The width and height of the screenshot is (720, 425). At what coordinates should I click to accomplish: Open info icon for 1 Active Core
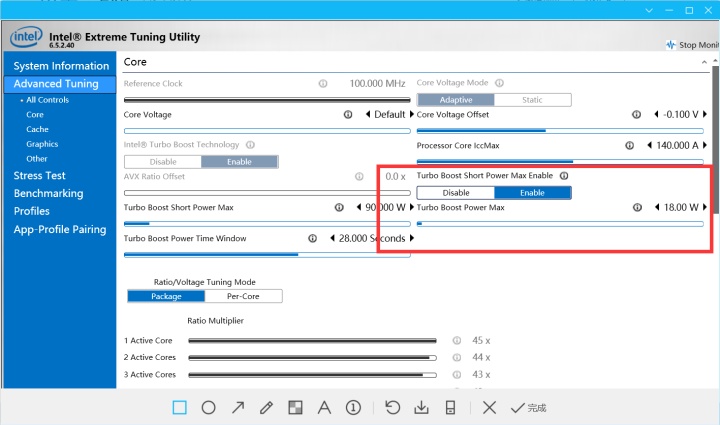click(x=456, y=340)
